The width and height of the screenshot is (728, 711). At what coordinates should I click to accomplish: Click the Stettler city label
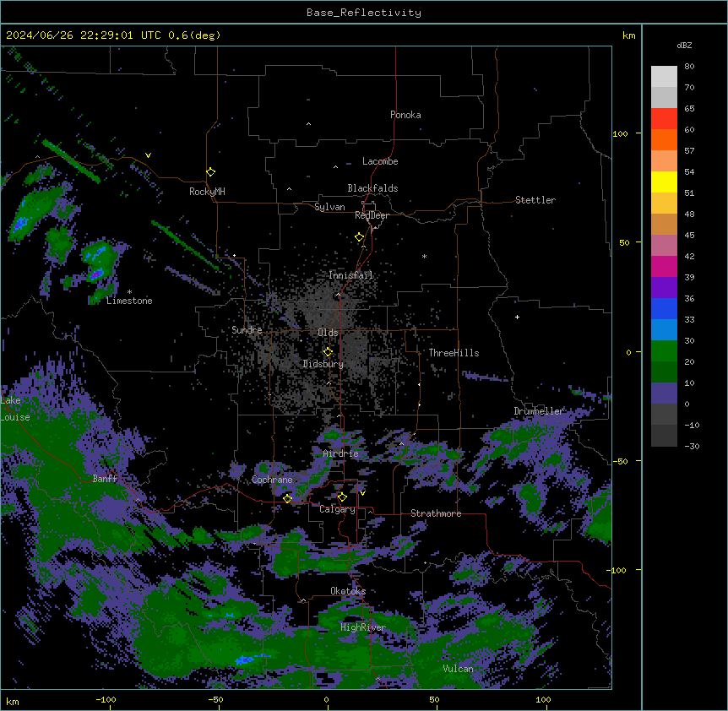point(535,200)
